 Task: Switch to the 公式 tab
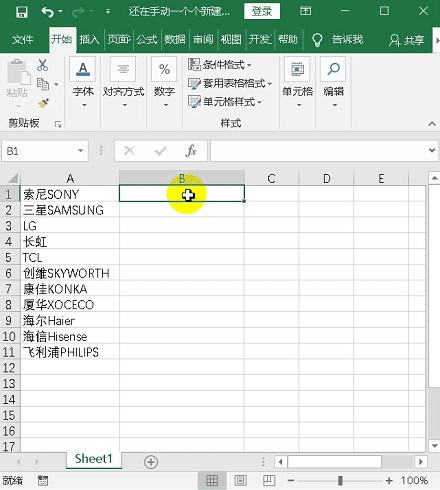[147, 40]
